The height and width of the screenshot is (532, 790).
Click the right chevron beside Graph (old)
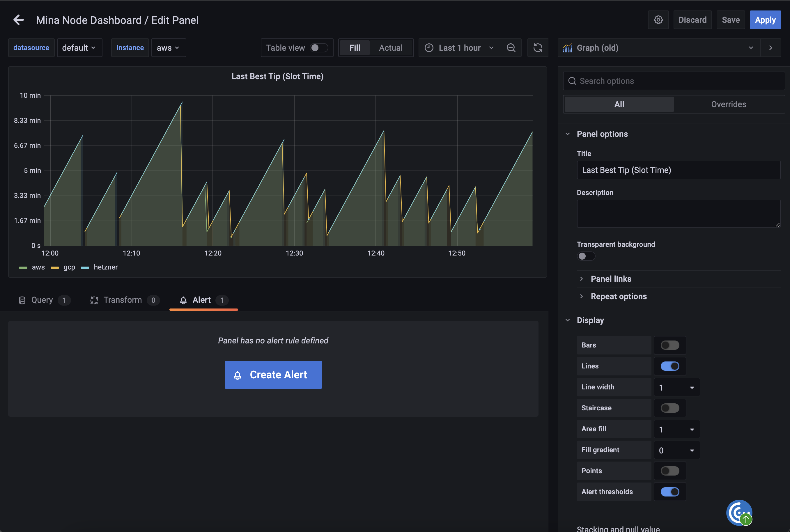pyautogui.click(x=770, y=48)
